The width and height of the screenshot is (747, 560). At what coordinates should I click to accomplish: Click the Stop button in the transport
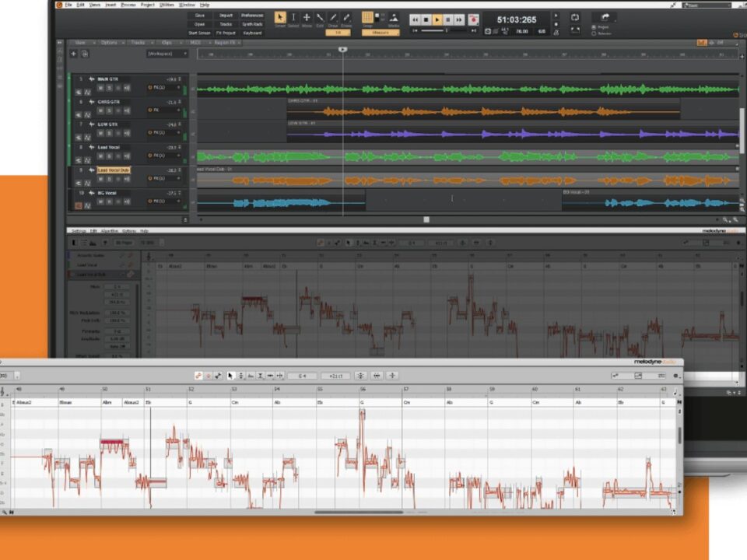426,19
